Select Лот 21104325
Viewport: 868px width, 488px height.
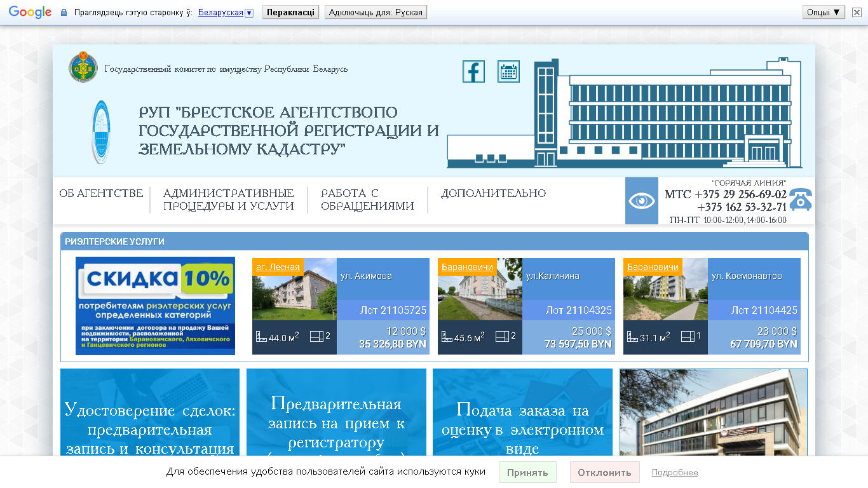[579, 310]
